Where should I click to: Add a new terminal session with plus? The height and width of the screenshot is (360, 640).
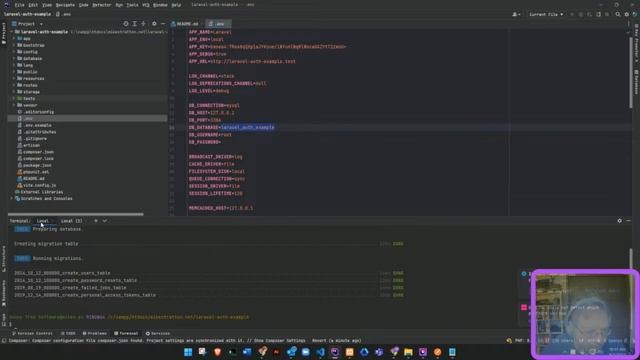click(x=96, y=221)
